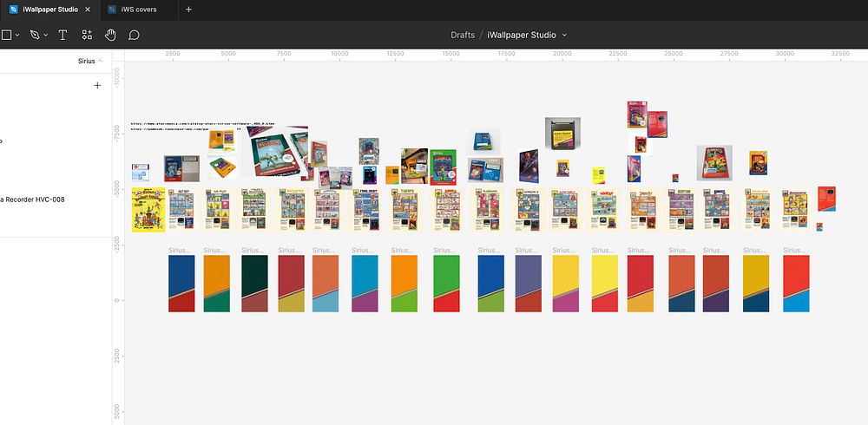The image size is (868, 425).
Task: Select the yellow and magenta cover frame
Action: click(566, 284)
